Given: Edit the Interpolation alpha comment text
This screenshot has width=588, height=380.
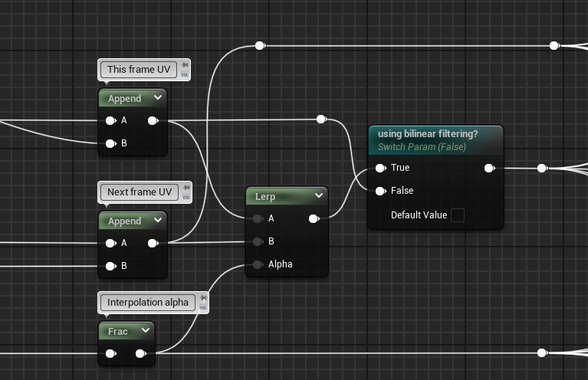Looking at the screenshot, I should [x=148, y=303].
